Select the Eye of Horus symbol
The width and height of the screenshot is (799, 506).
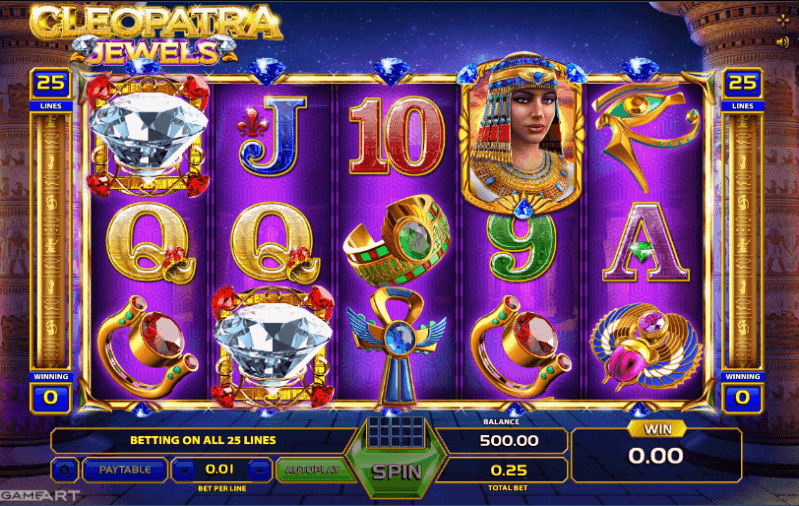[646, 135]
